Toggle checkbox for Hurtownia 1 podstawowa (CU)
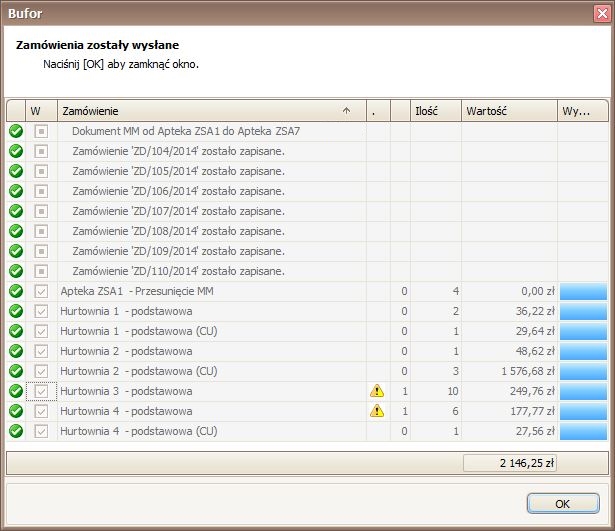 click(41, 331)
